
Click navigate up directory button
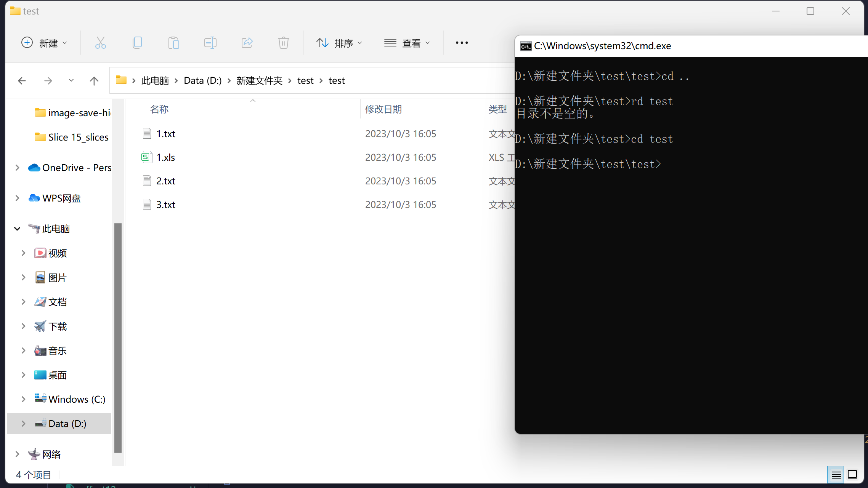[94, 80]
